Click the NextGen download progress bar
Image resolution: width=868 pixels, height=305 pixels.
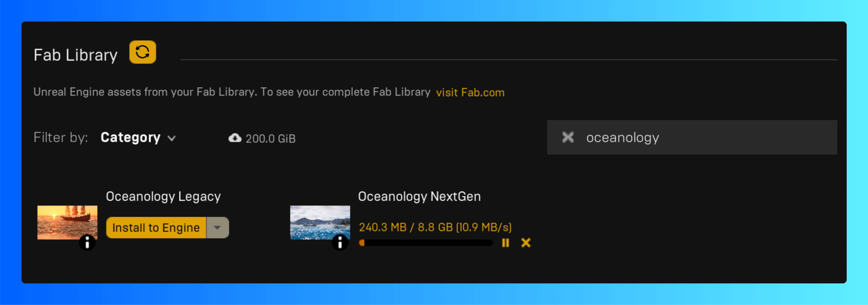(426, 243)
